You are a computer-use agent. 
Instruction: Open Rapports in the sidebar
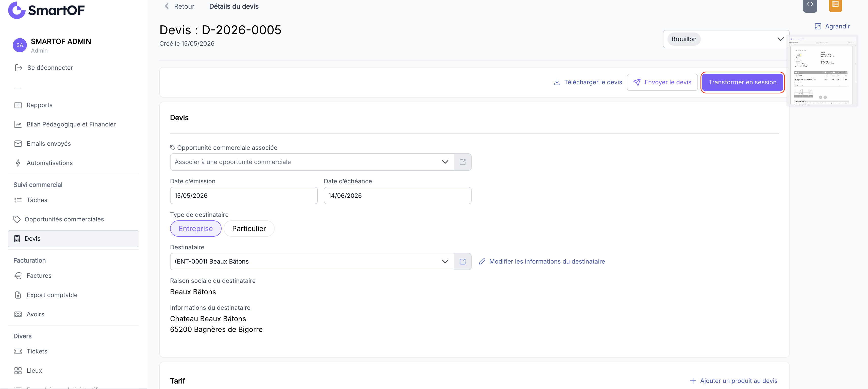pos(73,105)
